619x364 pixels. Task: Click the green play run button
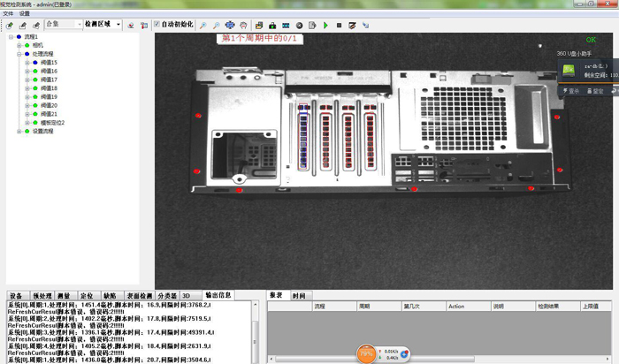click(x=326, y=25)
